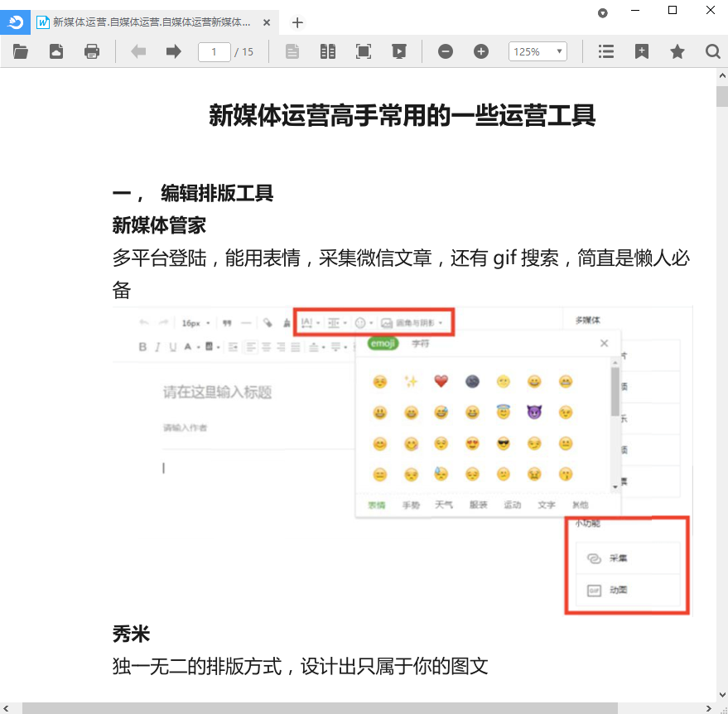The width and height of the screenshot is (728, 714).
Task: Click scroll up arrow on vertical scrollbar
Action: click(722, 75)
